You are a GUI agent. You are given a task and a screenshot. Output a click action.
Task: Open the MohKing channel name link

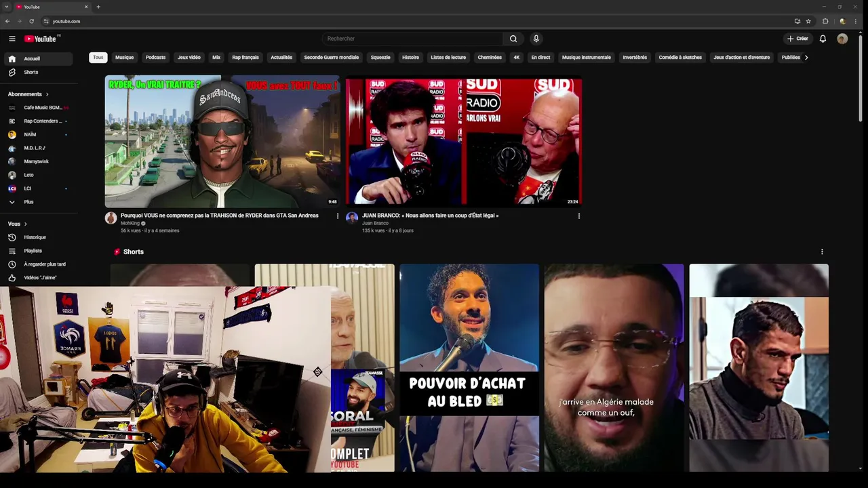pyautogui.click(x=130, y=223)
